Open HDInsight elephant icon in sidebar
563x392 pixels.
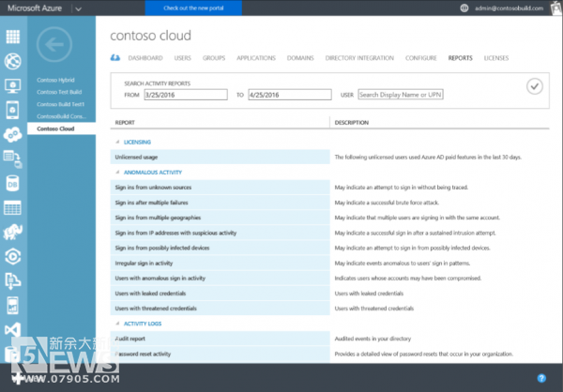(12, 232)
